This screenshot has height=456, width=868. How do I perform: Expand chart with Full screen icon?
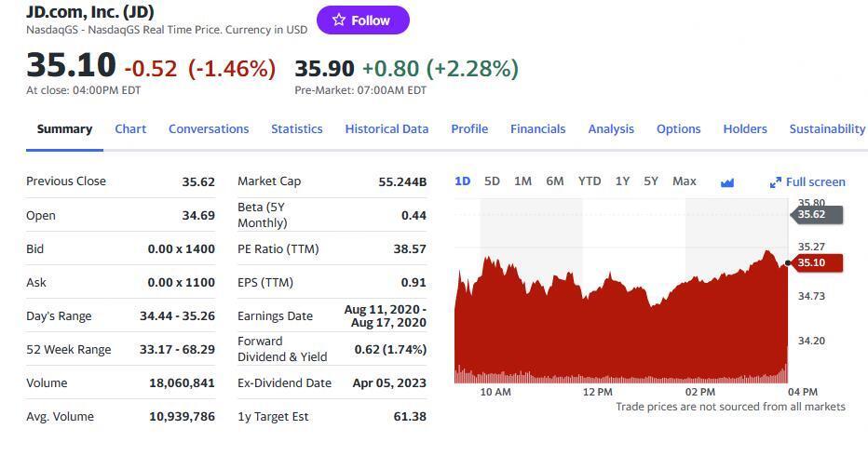[x=807, y=182]
